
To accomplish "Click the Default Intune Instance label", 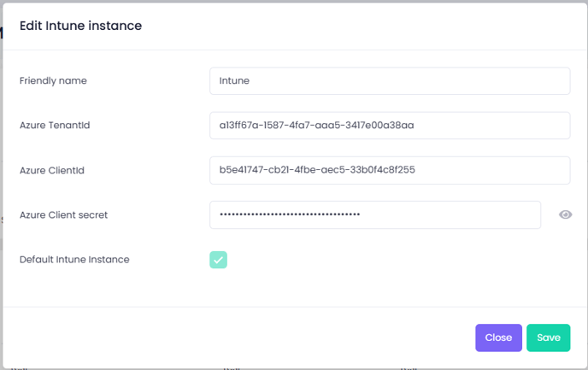I will click(x=74, y=260).
